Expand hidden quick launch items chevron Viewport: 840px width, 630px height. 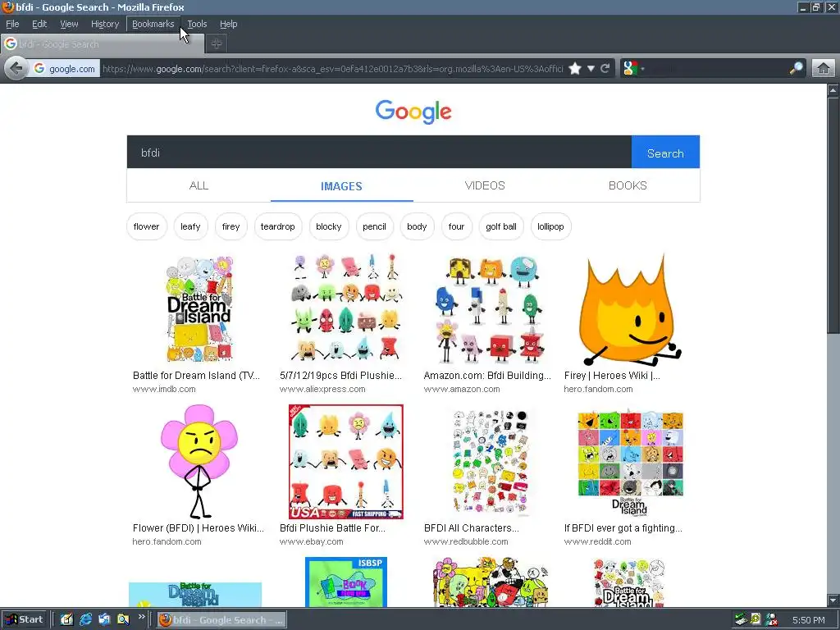(x=141, y=617)
